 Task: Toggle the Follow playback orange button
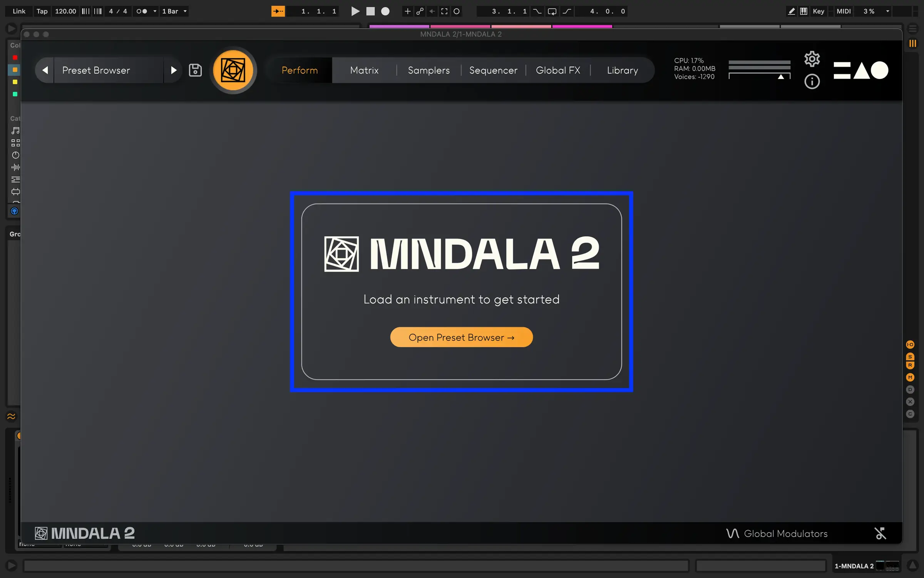pyautogui.click(x=278, y=11)
